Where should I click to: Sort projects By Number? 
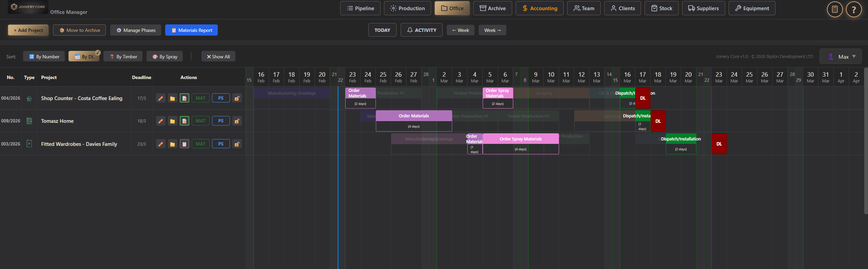pos(44,57)
